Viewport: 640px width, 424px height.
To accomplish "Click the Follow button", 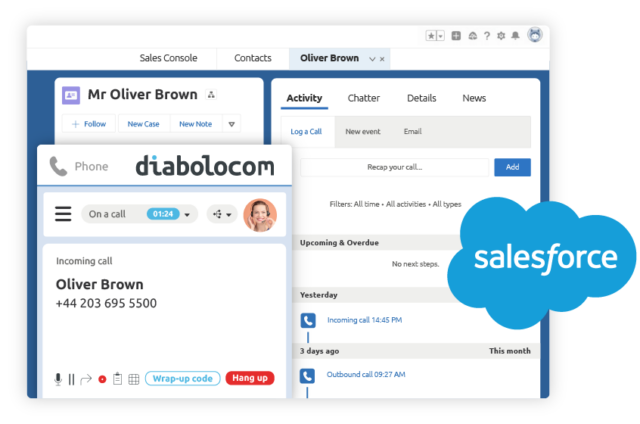I will (x=89, y=124).
